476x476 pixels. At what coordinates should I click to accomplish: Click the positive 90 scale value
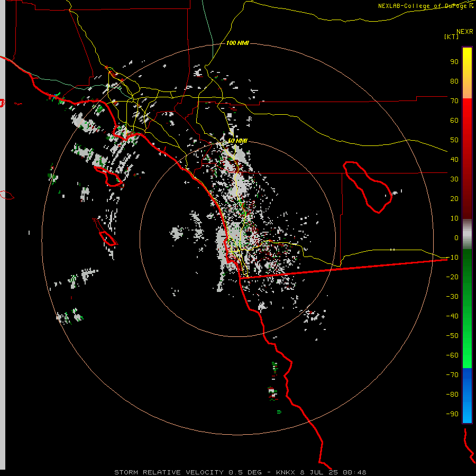pos(454,62)
